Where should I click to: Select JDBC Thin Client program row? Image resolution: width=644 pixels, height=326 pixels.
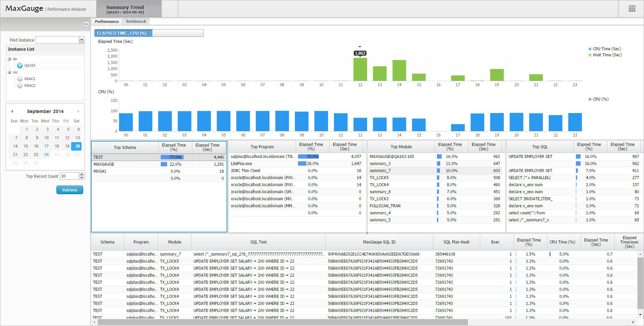pyautogui.click(x=296, y=170)
